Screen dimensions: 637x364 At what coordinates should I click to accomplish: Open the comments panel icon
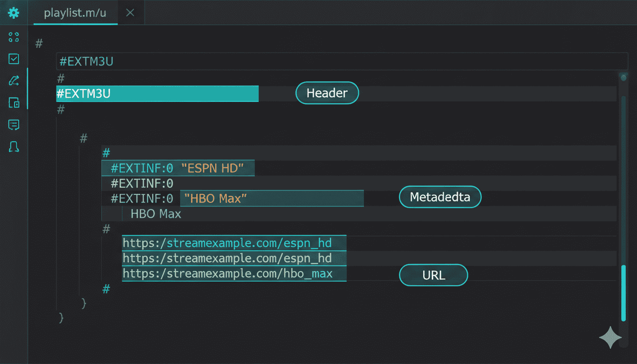13,125
